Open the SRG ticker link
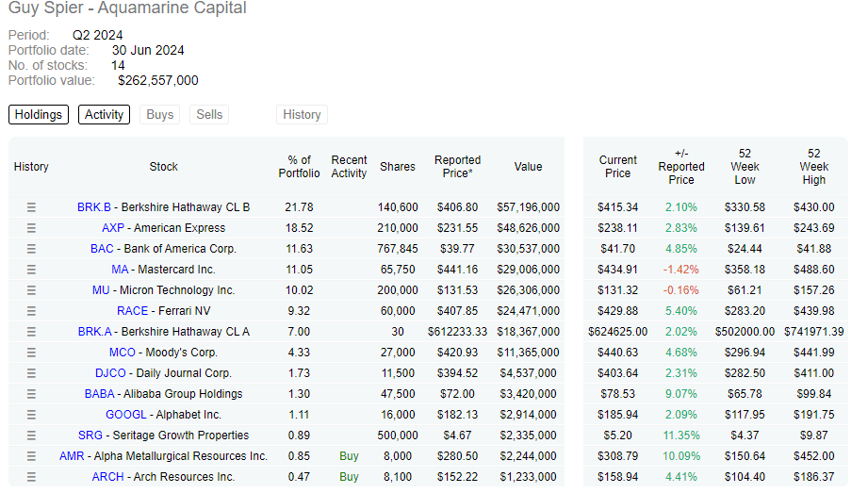Image resolution: width=868 pixels, height=493 pixels. (x=90, y=435)
